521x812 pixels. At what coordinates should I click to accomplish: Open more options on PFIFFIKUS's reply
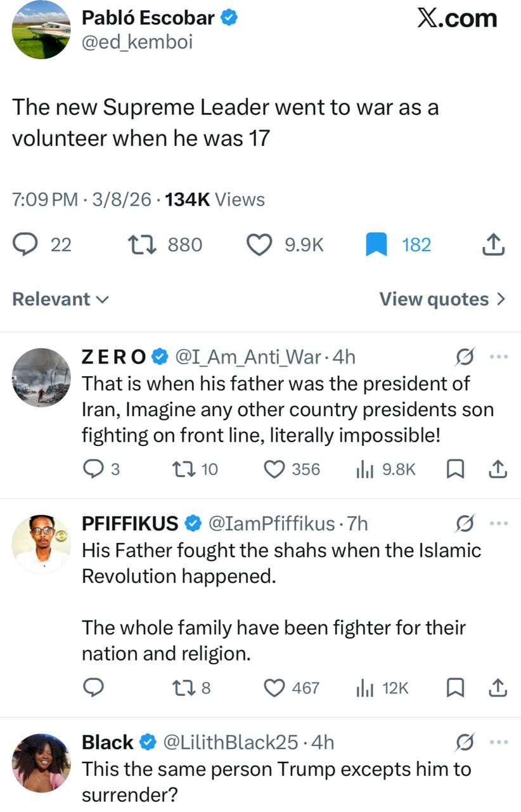point(499,523)
